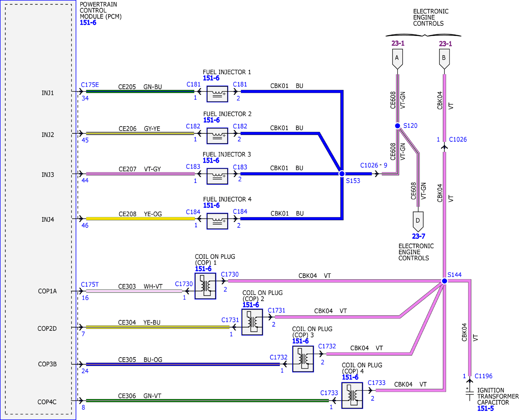Select the Coil On Plug 2 symbol
The width and height of the screenshot is (519, 420).
click(252, 322)
